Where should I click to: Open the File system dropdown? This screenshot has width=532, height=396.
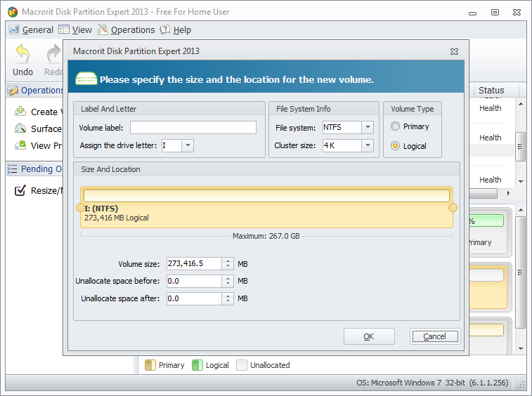pyautogui.click(x=368, y=127)
